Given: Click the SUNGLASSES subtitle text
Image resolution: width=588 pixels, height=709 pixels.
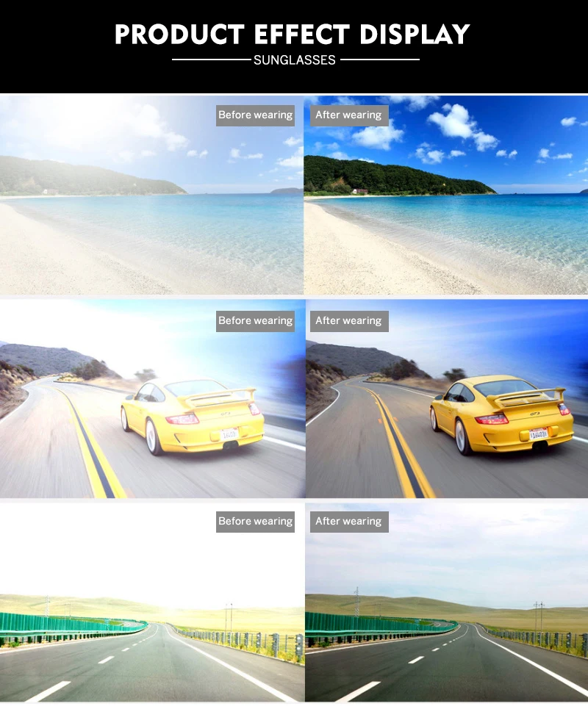Looking at the screenshot, I should click(295, 60).
